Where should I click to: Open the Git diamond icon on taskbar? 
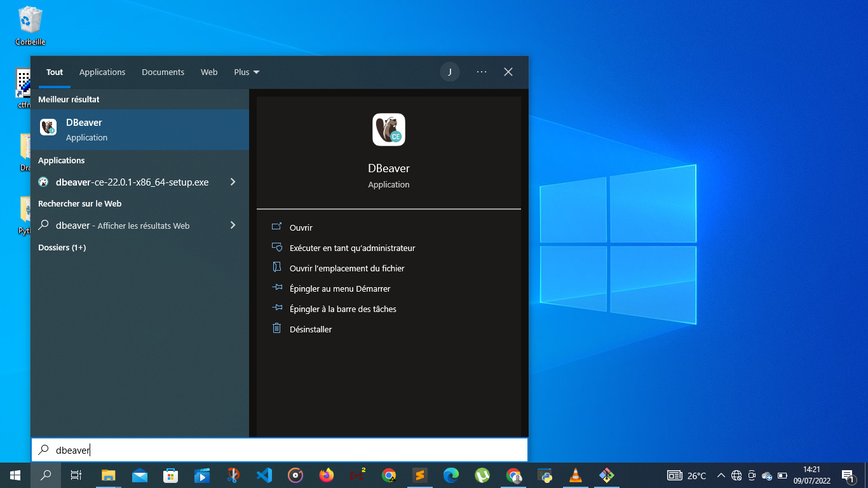(x=607, y=475)
